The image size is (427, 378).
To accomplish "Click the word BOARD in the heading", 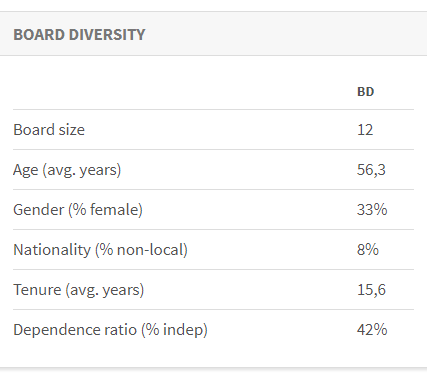I will pos(39,35).
